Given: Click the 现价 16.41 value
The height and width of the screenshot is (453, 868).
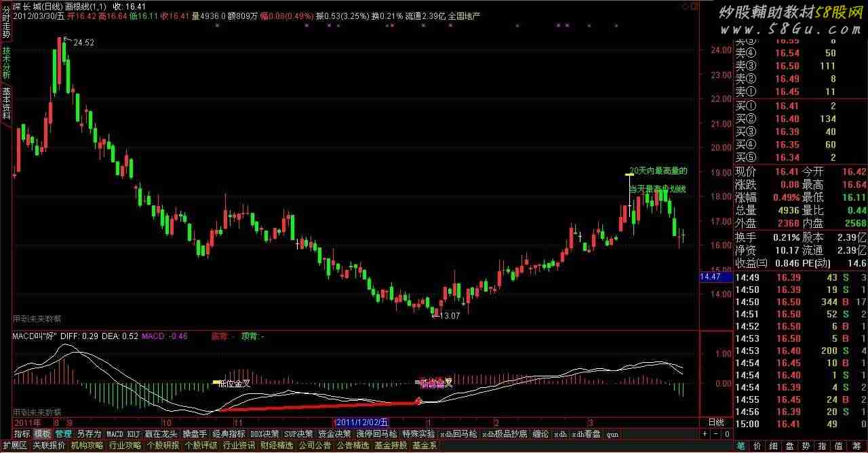Looking at the screenshot, I should [x=787, y=172].
